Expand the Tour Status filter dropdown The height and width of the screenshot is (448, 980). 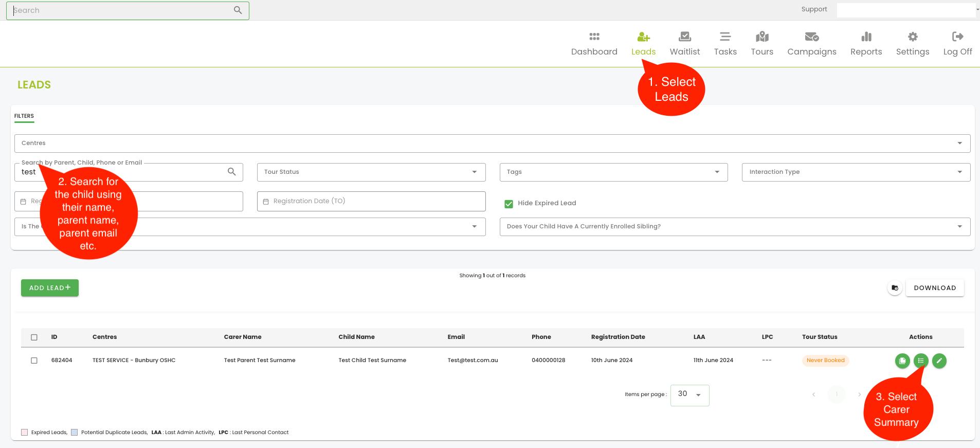point(371,172)
